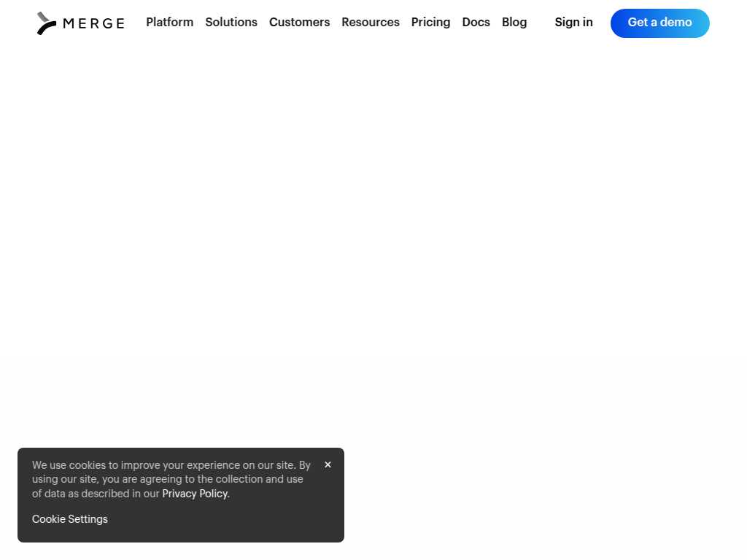Click the Sign in link

[573, 23]
